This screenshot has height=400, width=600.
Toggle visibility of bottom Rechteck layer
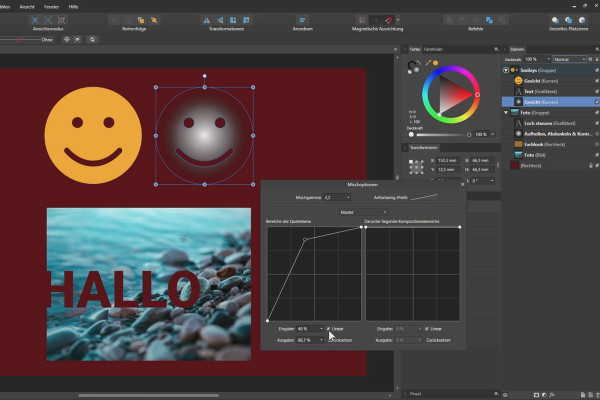coord(597,166)
